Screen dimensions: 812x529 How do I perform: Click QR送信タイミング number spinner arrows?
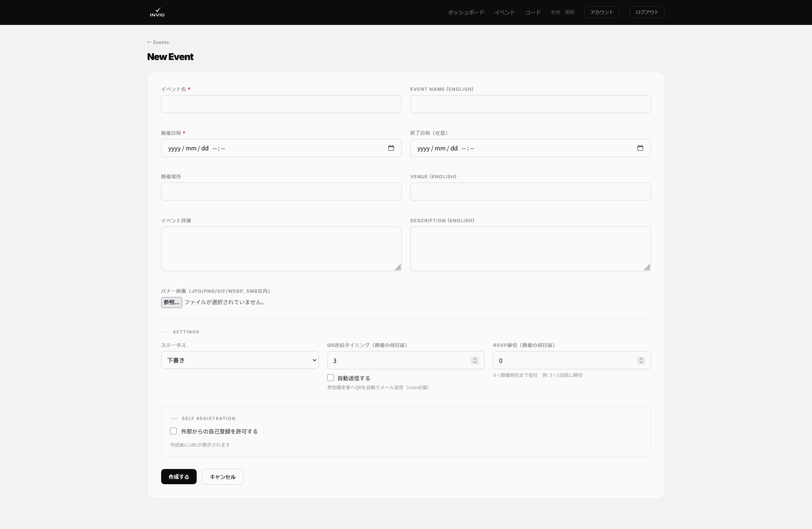pos(475,360)
